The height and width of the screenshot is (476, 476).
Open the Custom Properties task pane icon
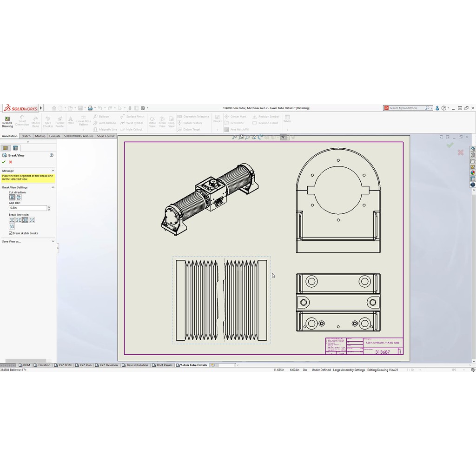coord(473,179)
